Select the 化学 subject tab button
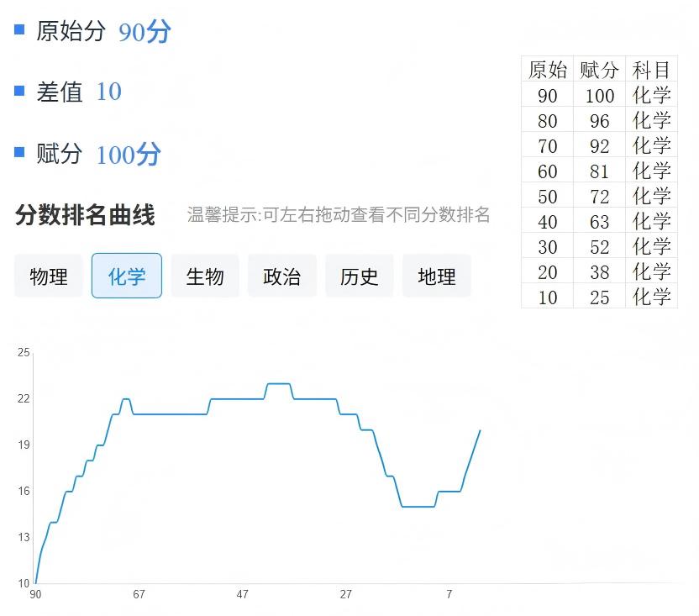This screenshot has width=699, height=616. point(126,276)
